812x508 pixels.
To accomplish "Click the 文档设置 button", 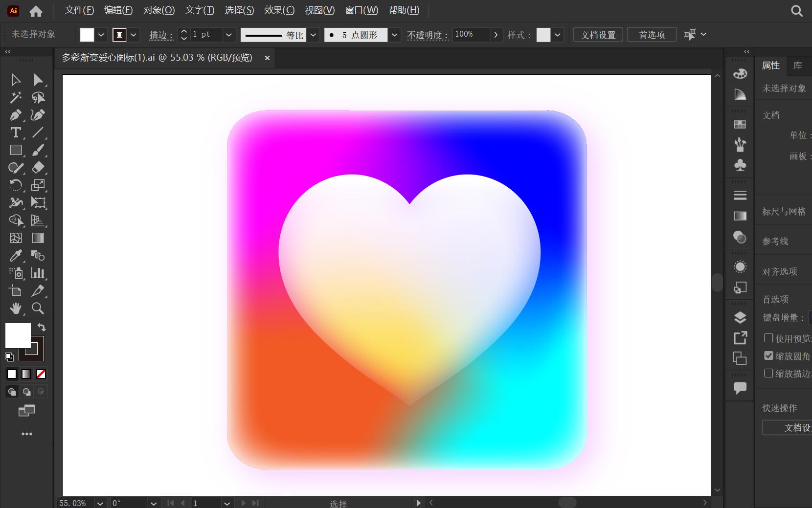I will click(x=598, y=35).
